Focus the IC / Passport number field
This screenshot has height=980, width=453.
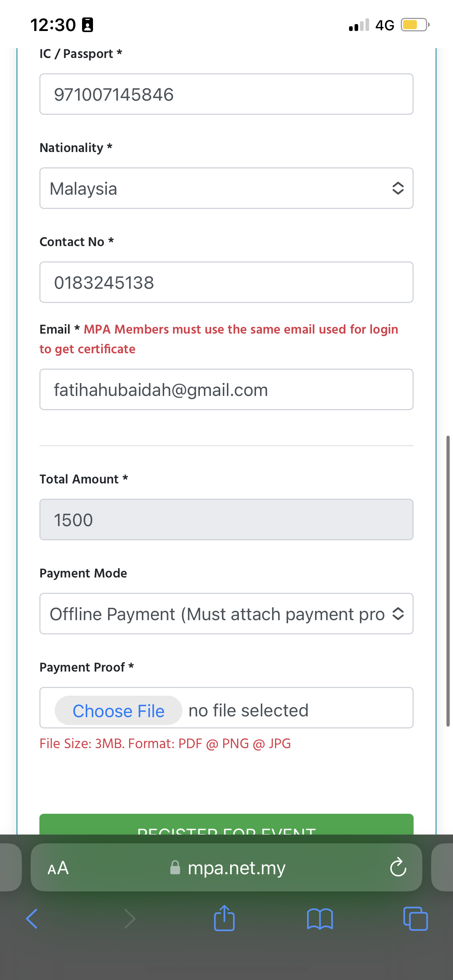(226, 94)
